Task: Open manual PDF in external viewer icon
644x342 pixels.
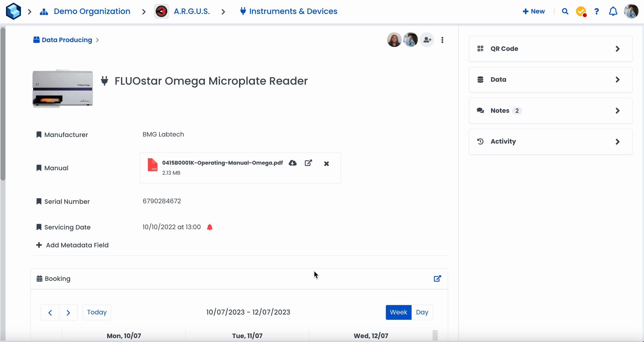Action: pyautogui.click(x=308, y=163)
